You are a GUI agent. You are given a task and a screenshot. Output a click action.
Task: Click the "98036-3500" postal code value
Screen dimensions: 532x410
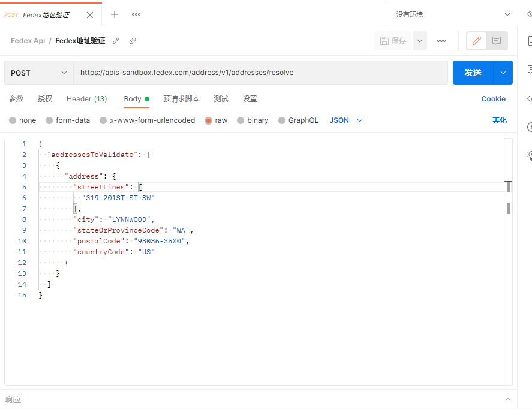point(159,241)
